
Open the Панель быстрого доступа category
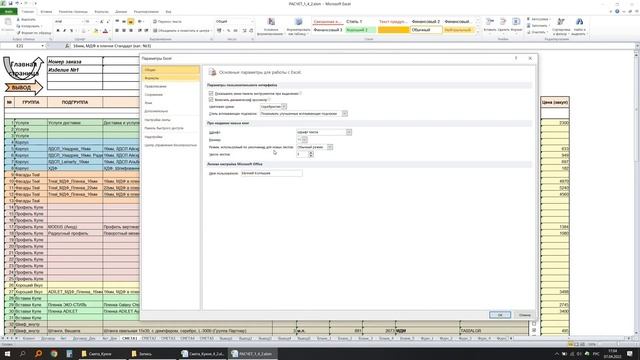(171, 128)
